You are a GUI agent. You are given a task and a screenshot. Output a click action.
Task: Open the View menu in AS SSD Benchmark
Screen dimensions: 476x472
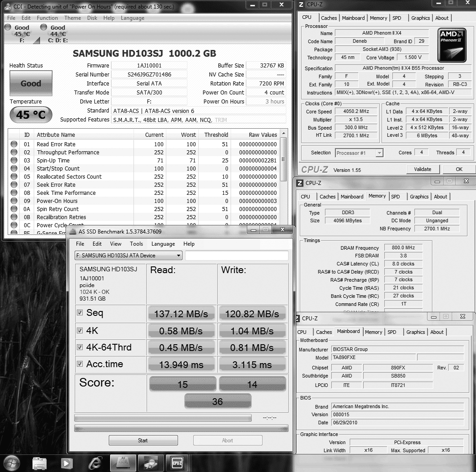click(116, 244)
